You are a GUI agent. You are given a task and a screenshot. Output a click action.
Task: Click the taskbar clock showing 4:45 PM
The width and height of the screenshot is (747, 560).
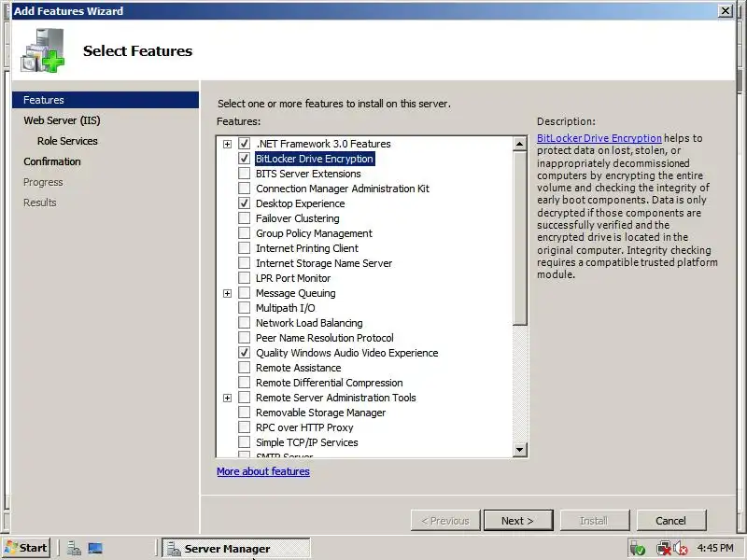point(715,548)
